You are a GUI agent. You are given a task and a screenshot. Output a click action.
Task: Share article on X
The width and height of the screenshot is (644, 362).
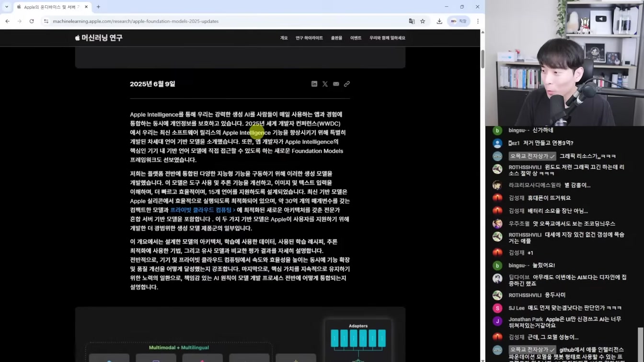click(x=325, y=84)
